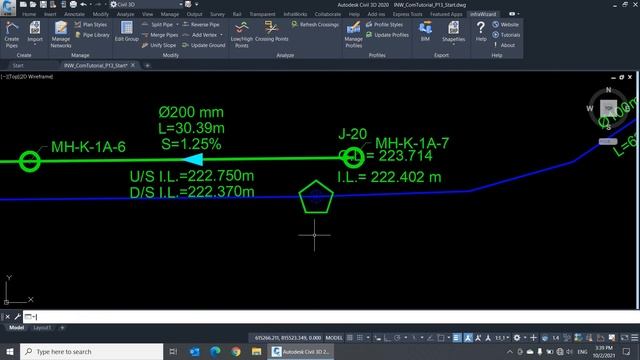The height and width of the screenshot is (360, 640).
Task: Apply the Unify Slope tool
Action: click(x=159, y=45)
